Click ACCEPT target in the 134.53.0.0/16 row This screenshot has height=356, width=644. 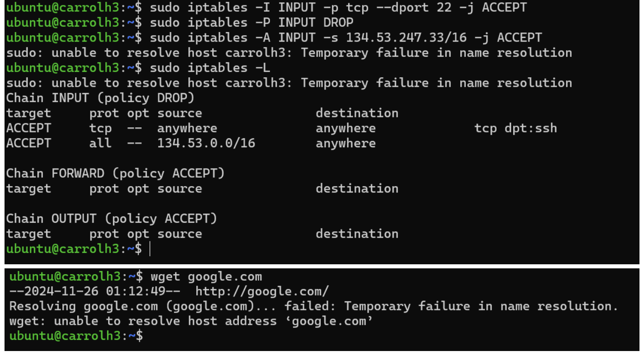pos(28,143)
